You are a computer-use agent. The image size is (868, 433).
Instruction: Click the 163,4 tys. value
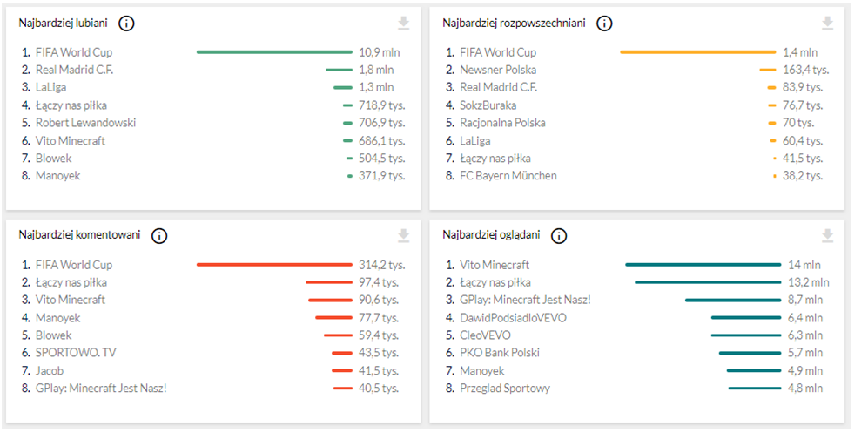806,71
